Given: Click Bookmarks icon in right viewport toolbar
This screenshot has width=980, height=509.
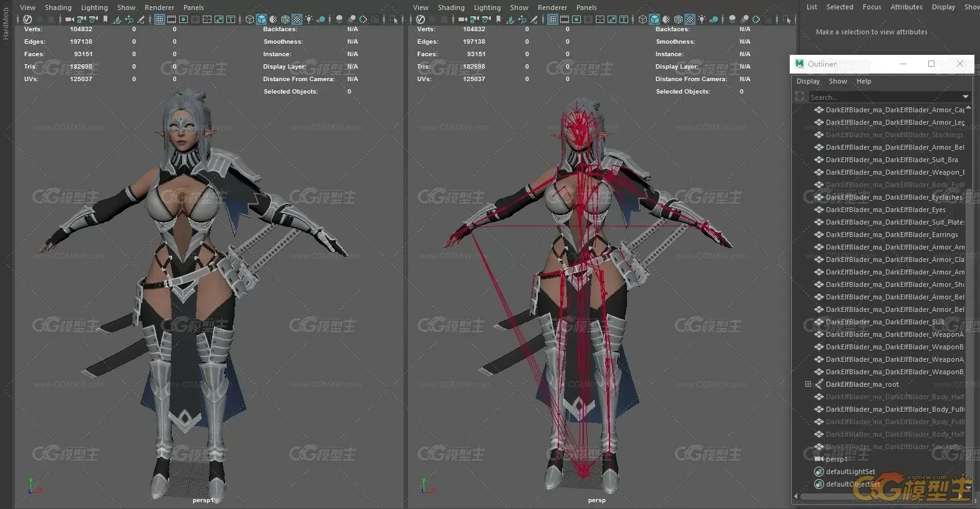Looking at the screenshot, I should [498, 19].
